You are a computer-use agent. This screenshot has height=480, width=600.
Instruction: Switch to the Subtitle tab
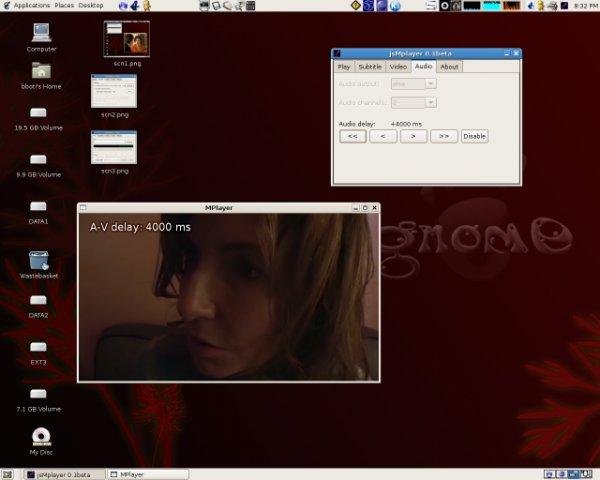coord(371,67)
